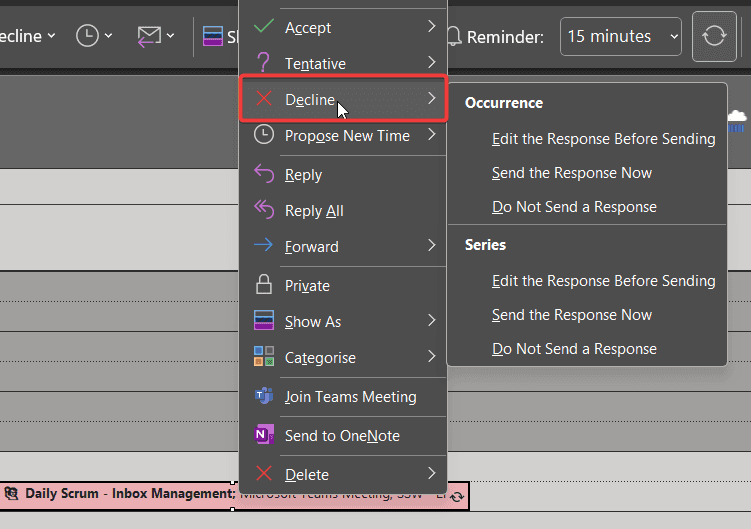Expand the Forward submenu arrow
The height and width of the screenshot is (529, 751).
click(x=432, y=246)
